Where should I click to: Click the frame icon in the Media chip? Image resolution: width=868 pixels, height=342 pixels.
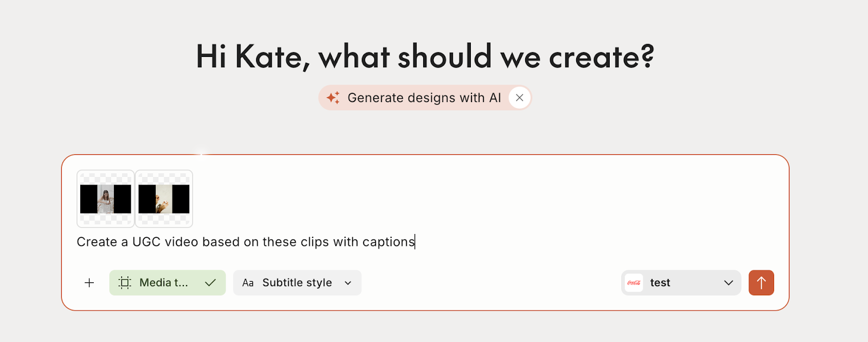click(x=125, y=283)
